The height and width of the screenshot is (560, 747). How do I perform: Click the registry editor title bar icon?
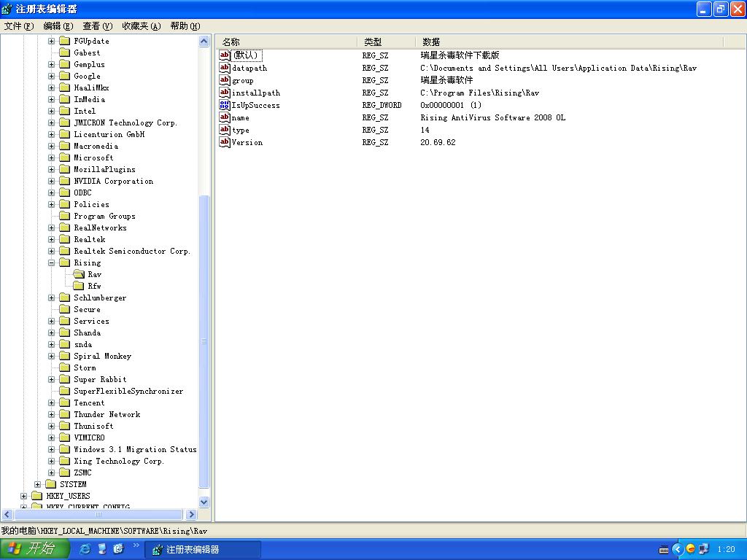(x=7, y=9)
